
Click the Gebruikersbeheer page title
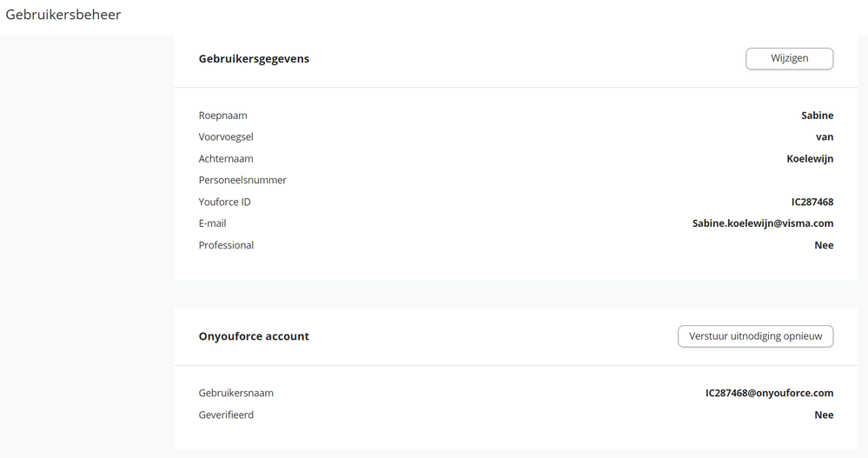click(x=63, y=15)
